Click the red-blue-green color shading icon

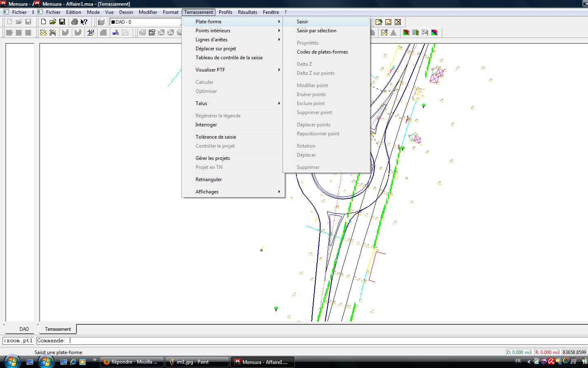434,33
